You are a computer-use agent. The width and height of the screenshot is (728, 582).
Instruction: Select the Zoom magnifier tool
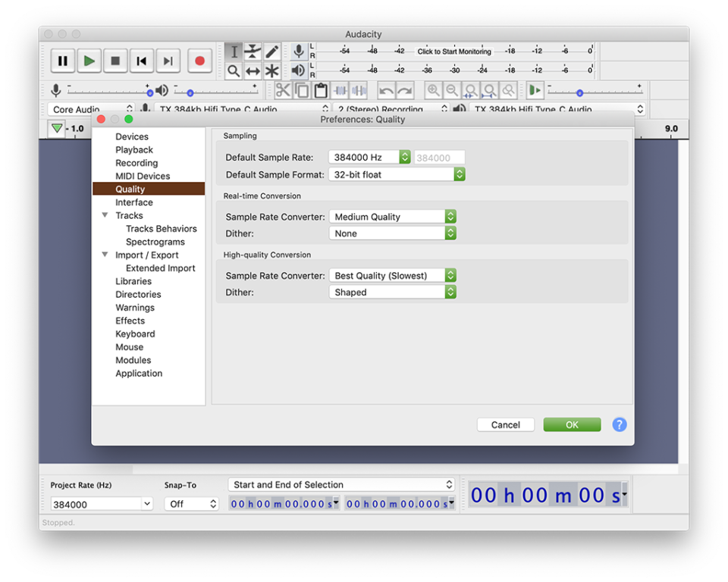tap(234, 71)
